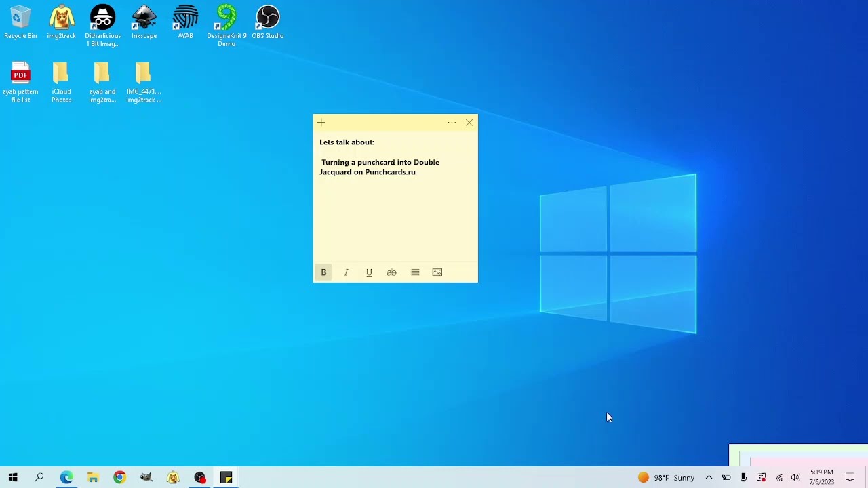Click the "Lets talk about:" text line
The width and height of the screenshot is (868, 488).
[x=347, y=142]
